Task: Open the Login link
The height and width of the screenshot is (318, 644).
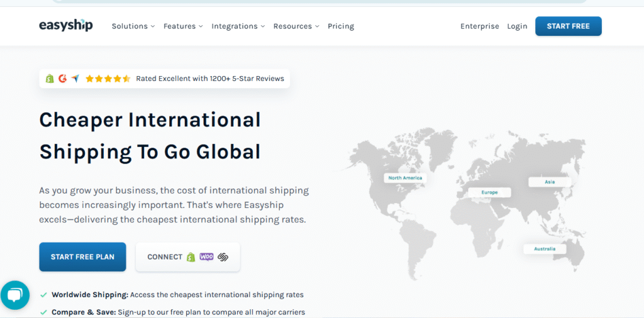Action: coord(517,26)
